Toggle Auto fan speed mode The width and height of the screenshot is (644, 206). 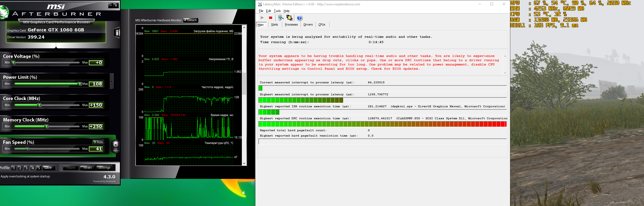pos(98,142)
